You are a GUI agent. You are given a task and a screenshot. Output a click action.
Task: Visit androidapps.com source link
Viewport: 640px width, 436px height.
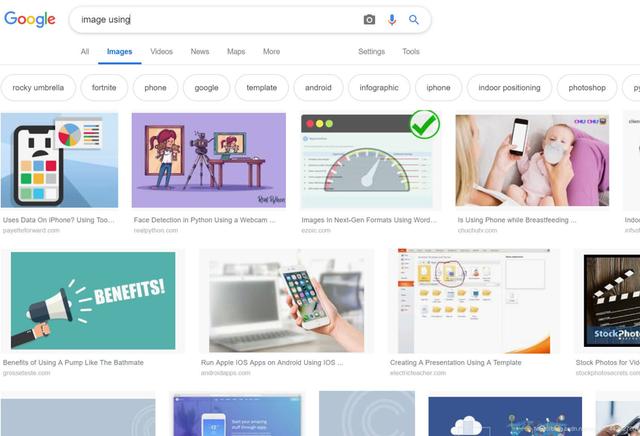[225, 373]
